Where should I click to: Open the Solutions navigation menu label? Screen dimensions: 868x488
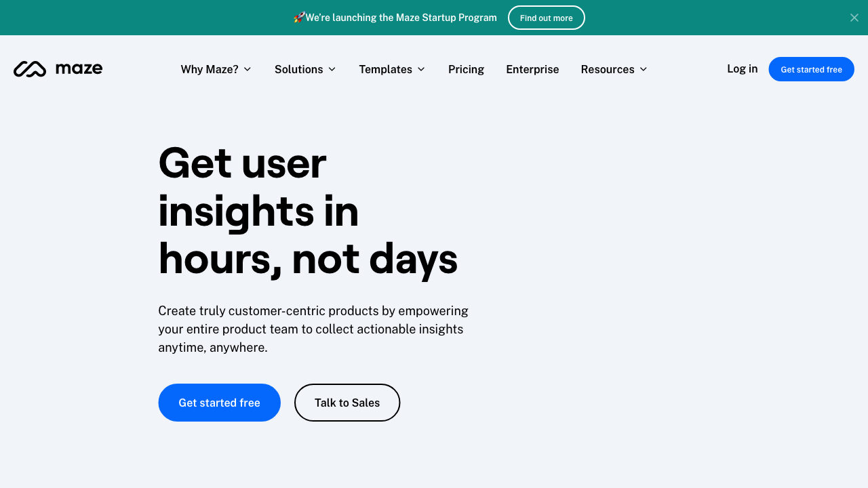coord(298,69)
